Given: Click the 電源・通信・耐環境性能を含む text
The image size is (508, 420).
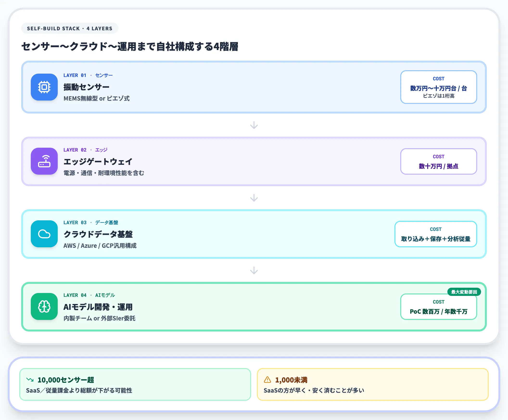Looking at the screenshot, I should pos(104,173).
